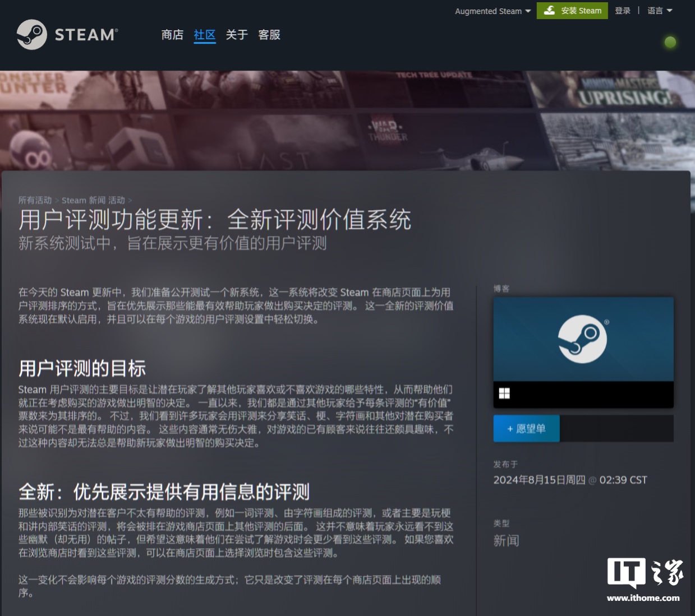The image size is (695, 616).
Task: Click the 安装 Steam install button
Action: (572, 11)
